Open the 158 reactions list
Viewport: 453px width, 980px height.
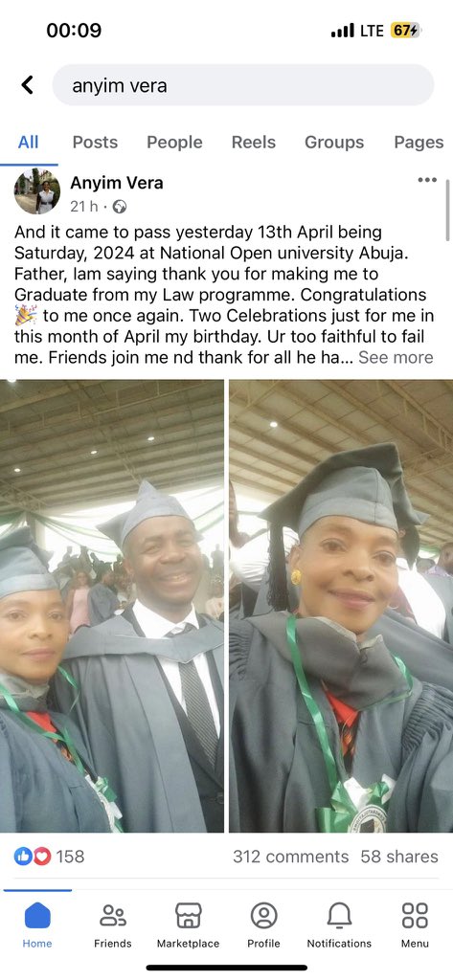point(49,857)
